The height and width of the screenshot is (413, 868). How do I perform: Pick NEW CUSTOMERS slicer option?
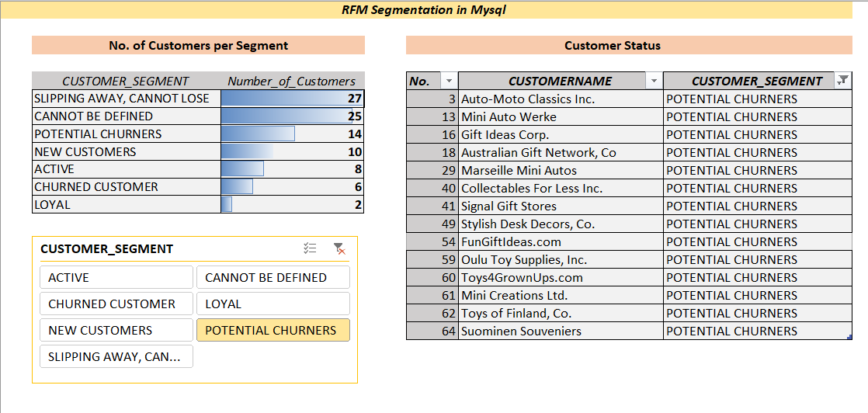point(116,331)
